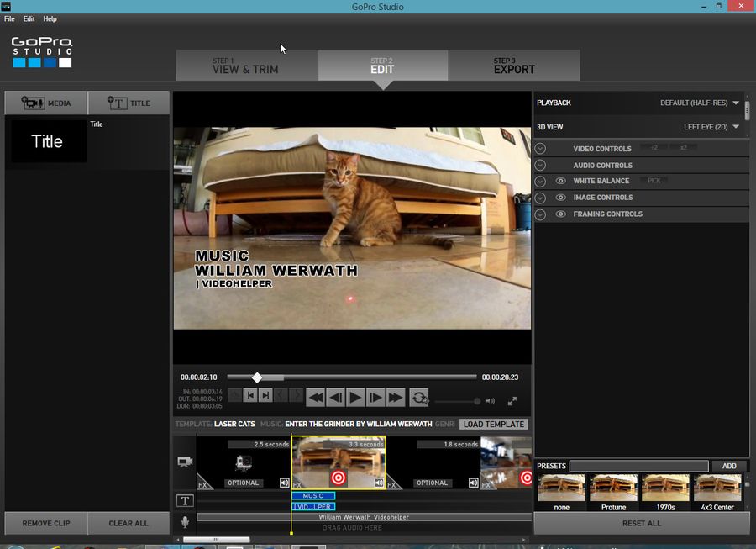This screenshot has height=549, width=756.
Task: Step forward one frame
Action: pos(375,398)
